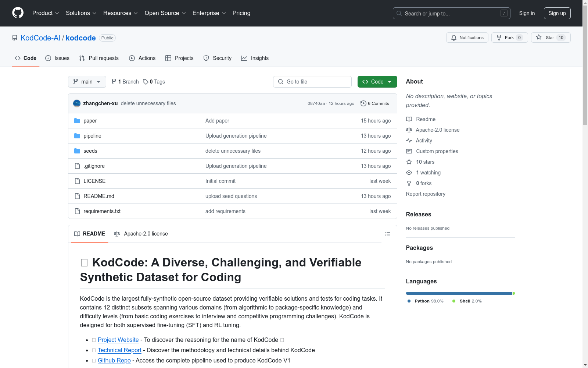Viewport: 588px width, 368px height.
Task: Click the LICENSE file icon
Action: 77,181
